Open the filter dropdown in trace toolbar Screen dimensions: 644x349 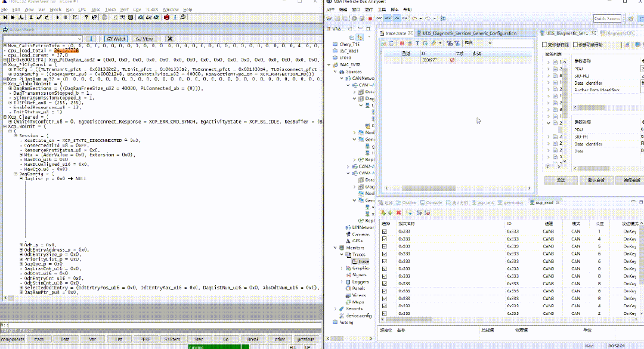point(490,43)
